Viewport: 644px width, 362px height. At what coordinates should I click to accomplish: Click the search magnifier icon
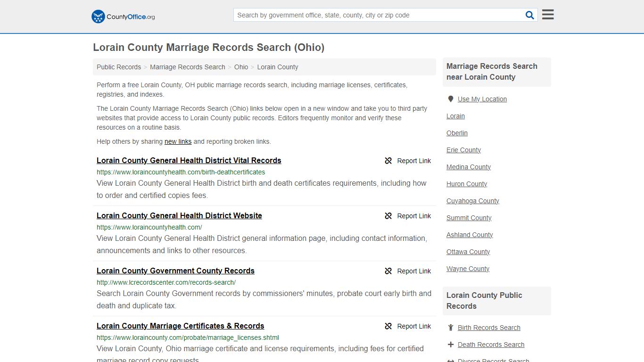[x=530, y=15]
